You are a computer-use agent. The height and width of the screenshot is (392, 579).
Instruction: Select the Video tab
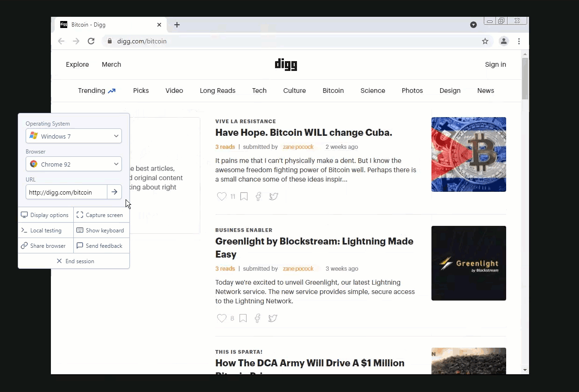pos(174,91)
